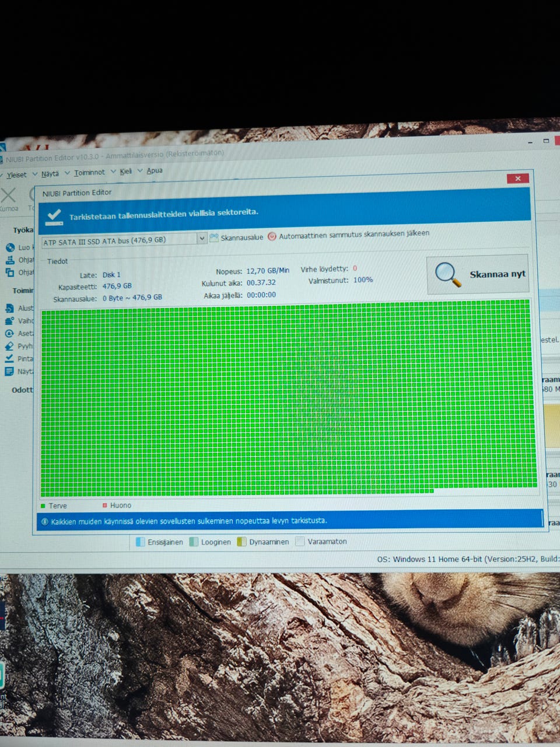Screen dimensions: 560x747
Task: Minimize the main NIUBI Partition Editor window
Action: tap(530, 142)
